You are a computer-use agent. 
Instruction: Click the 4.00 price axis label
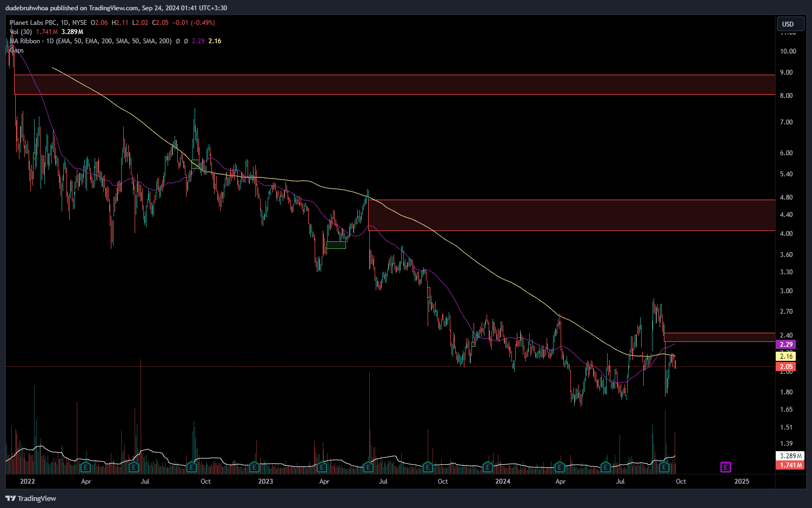786,234
